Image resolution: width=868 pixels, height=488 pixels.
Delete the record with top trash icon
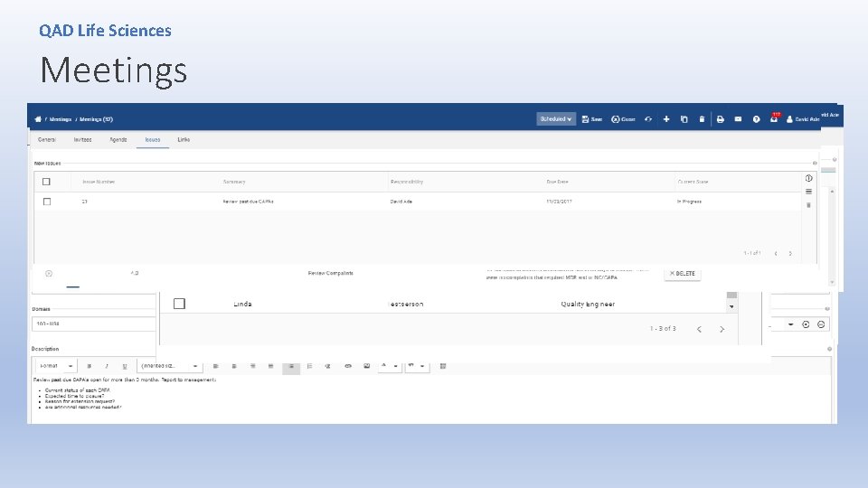(702, 119)
